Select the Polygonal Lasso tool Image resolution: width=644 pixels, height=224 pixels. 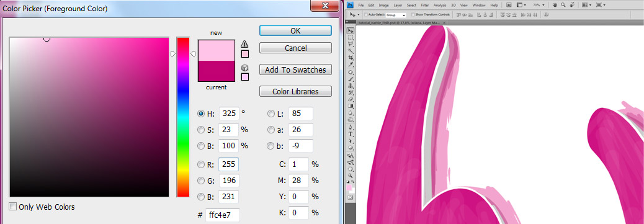click(x=351, y=44)
